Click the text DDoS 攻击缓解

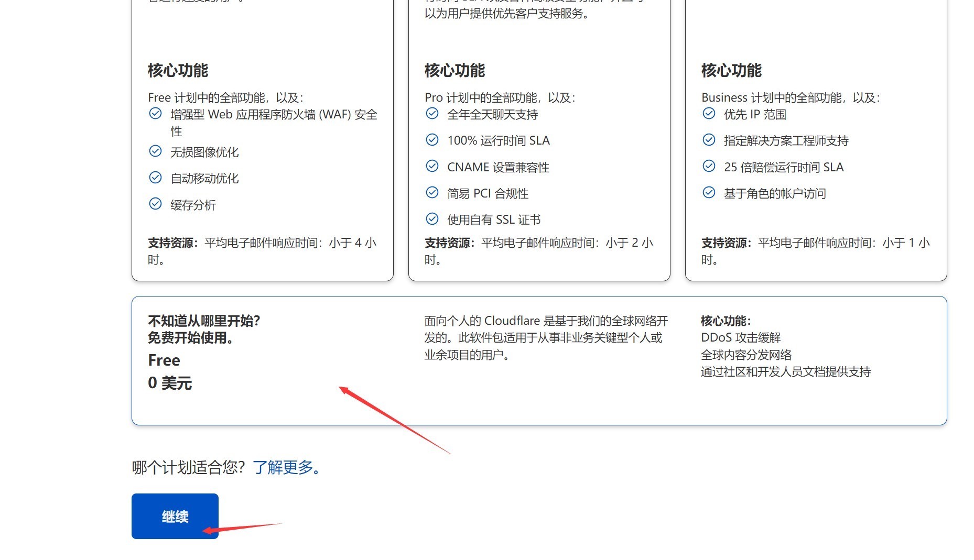[x=741, y=337]
